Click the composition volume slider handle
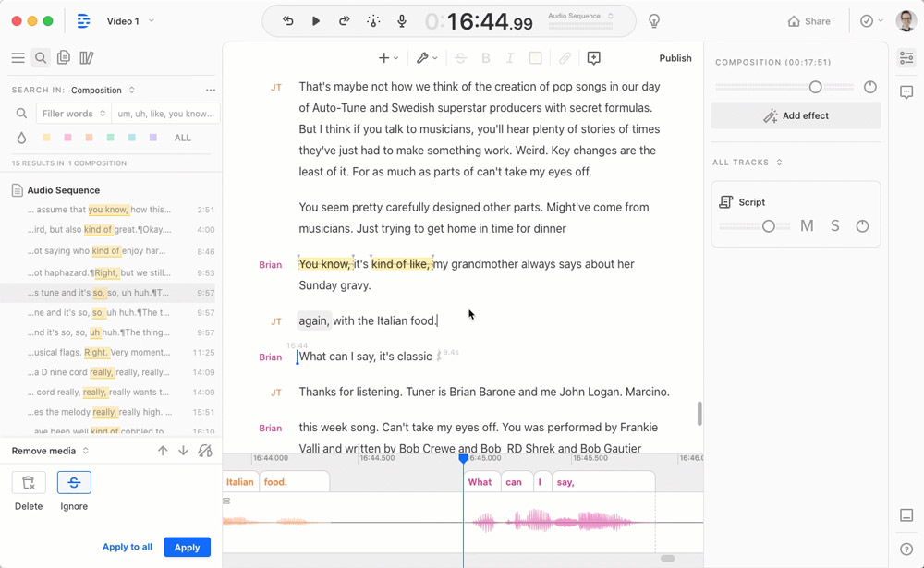Viewport: 924px width, 568px height. [x=815, y=87]
